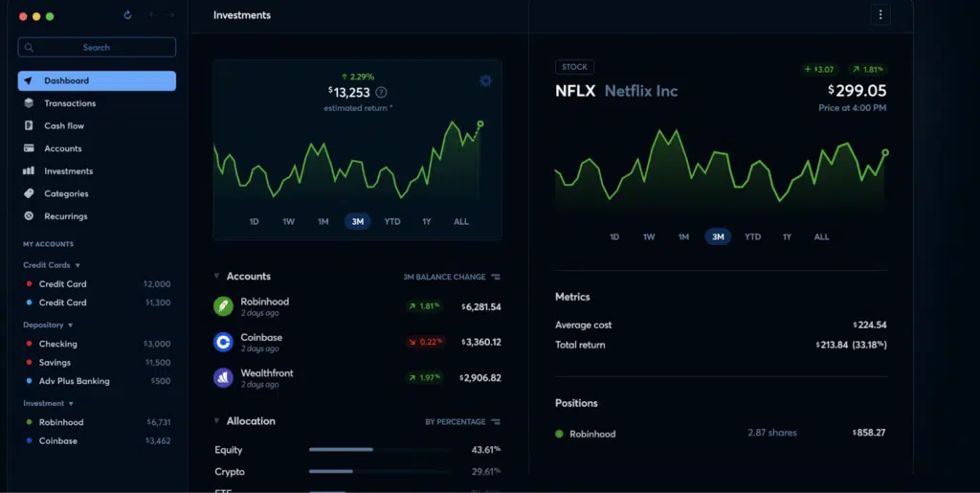Click the Robinhood position row for NFLX

click(x=720, y=434)
